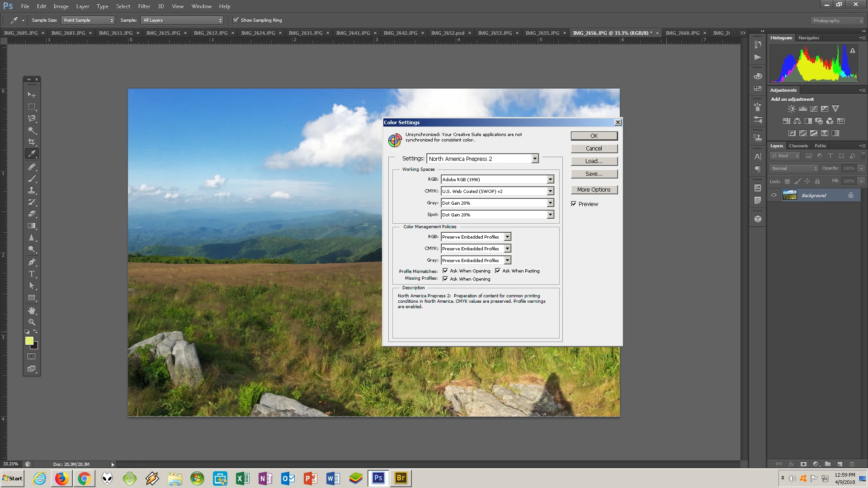Click the More Options button
Image resolution: width=868 pixels, height=488 pixels.
click(x=594, y=190)
